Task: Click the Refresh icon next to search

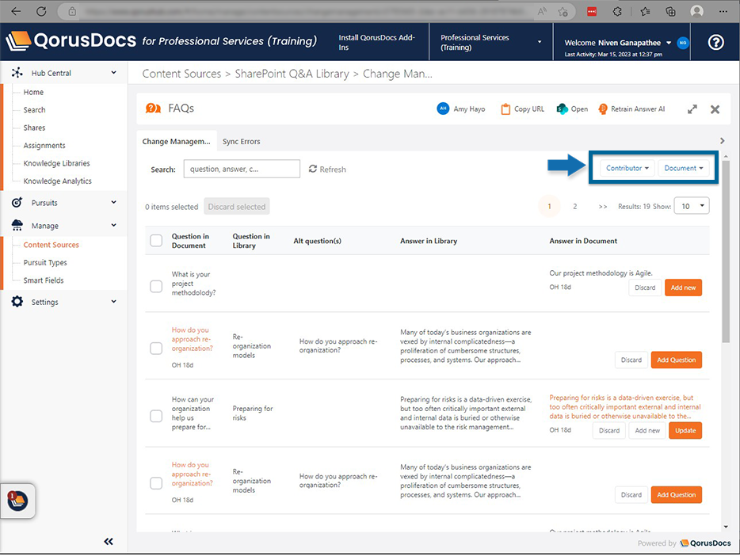Action: (x=312, y=169)
